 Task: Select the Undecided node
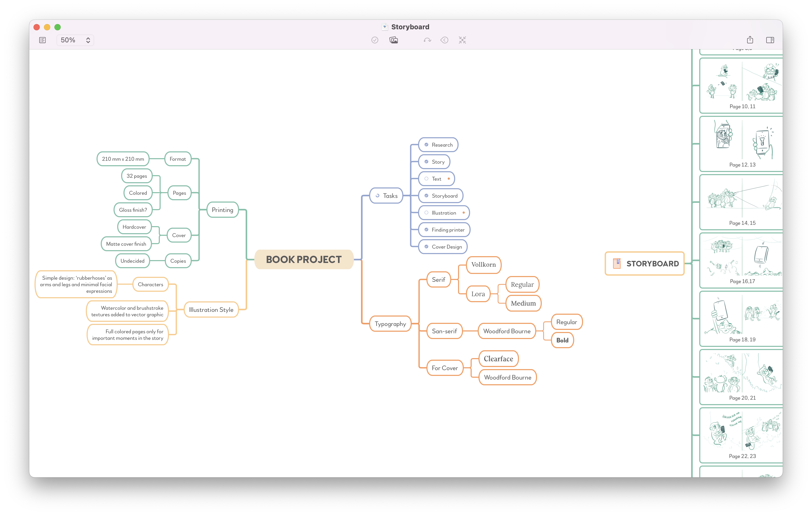tap(133, 261)
